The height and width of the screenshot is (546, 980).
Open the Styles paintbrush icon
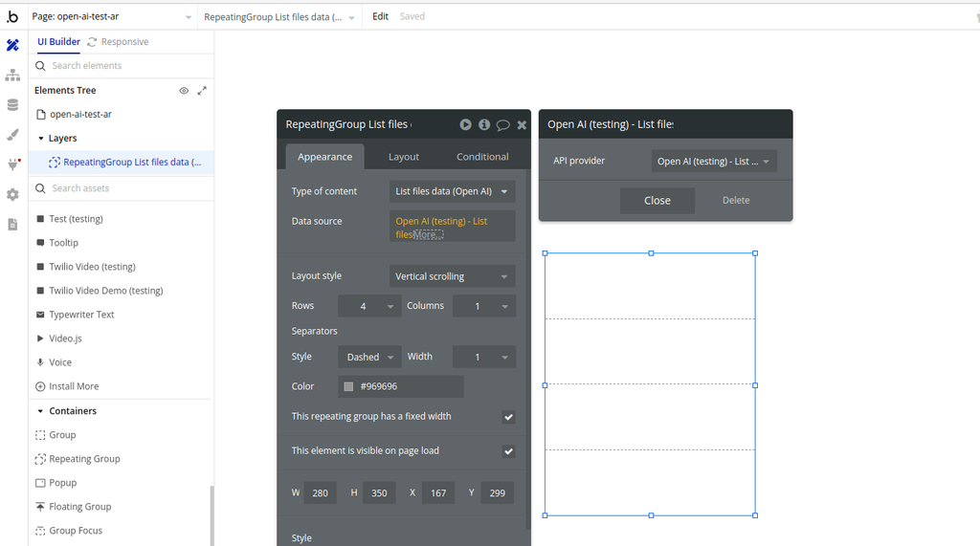tap(12, 135)
